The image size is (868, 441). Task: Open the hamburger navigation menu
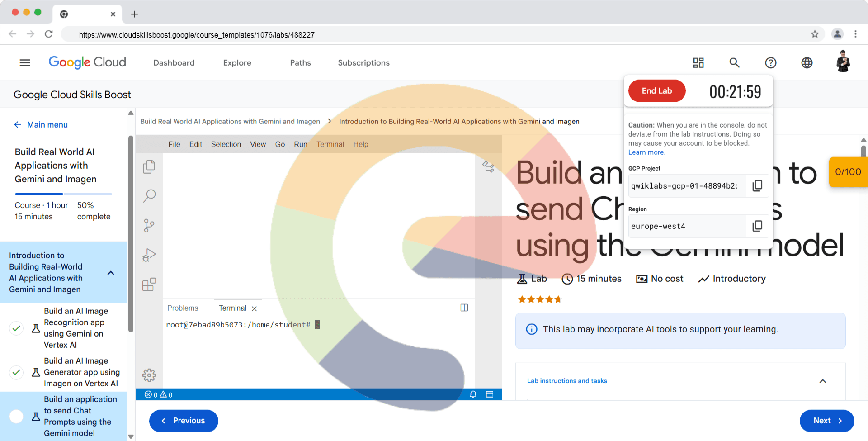[25, 63]
